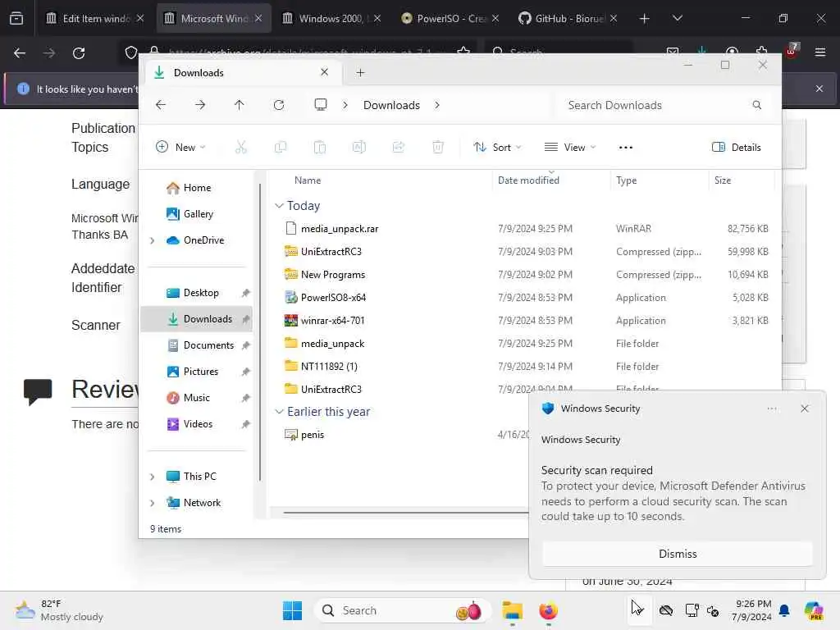840x630 pixels.
Task: Expand the chevron after Downloads in address bar
Action: click(x=437, y=105)
